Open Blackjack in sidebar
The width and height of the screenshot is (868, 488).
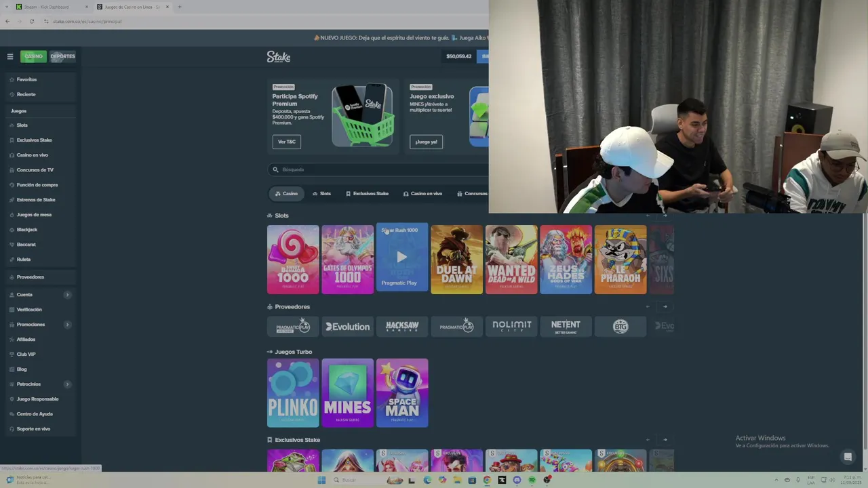(26, 230)
